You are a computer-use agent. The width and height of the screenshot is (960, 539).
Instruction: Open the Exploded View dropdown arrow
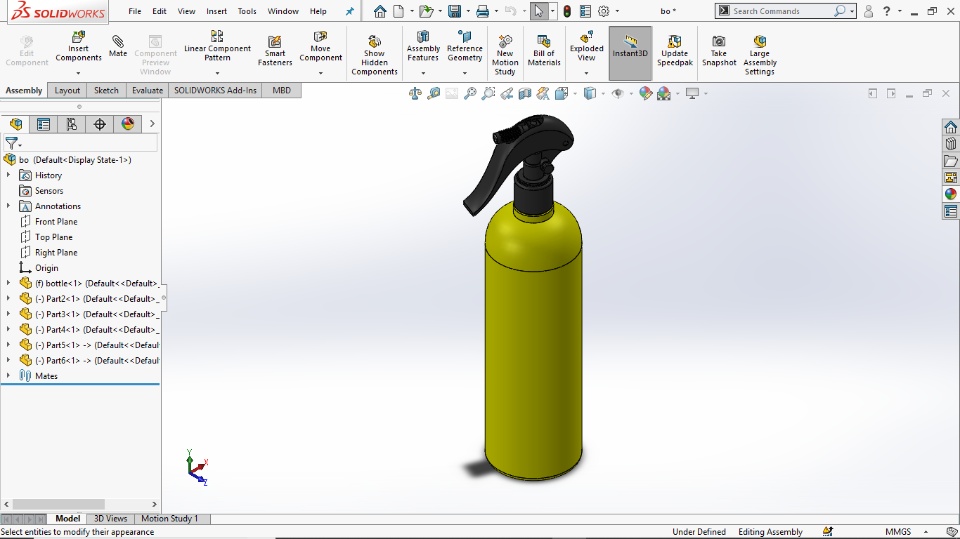point(586,72)
